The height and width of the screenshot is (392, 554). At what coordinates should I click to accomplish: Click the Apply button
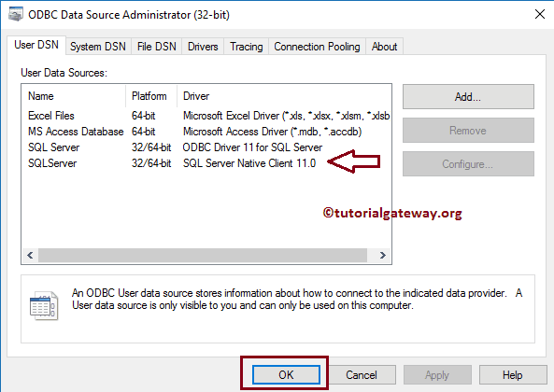coord(437,374)
